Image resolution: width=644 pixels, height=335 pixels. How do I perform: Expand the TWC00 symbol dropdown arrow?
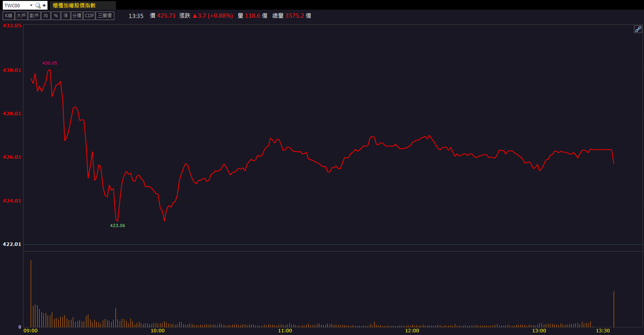tap(31, 5)
